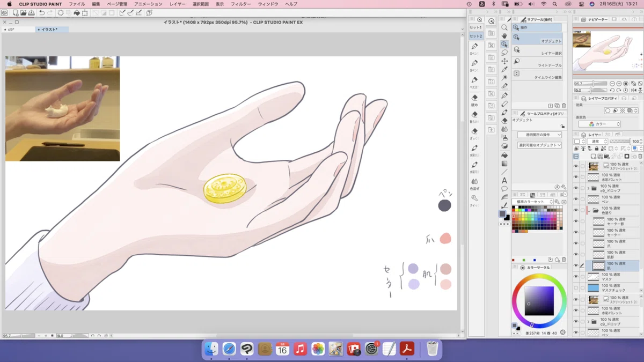Select the text tool
Viewport: 644px width, 362px height.
tap(504, 181)
